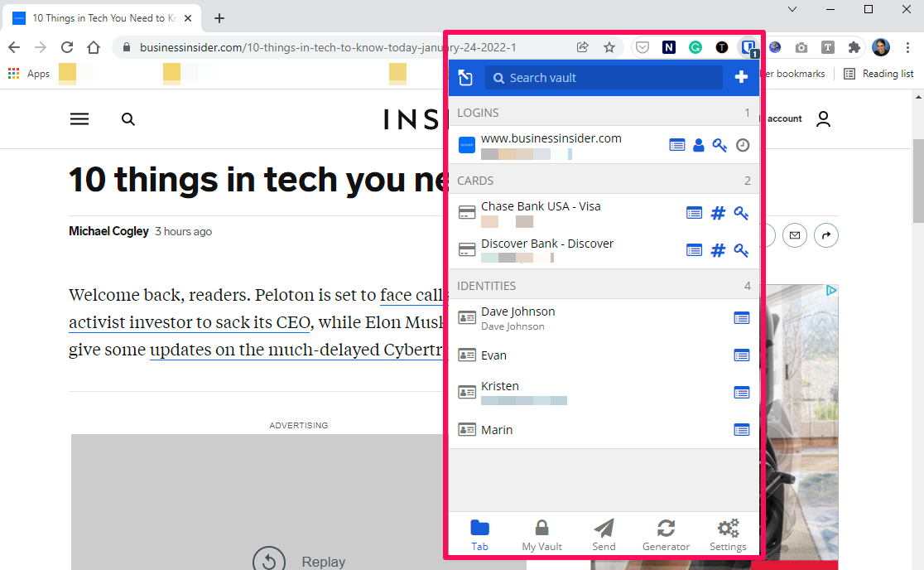Image resolution: width=924 pixels, height=570 pixels.
Task: View the Kristen identity details
Action: point(741,393)
